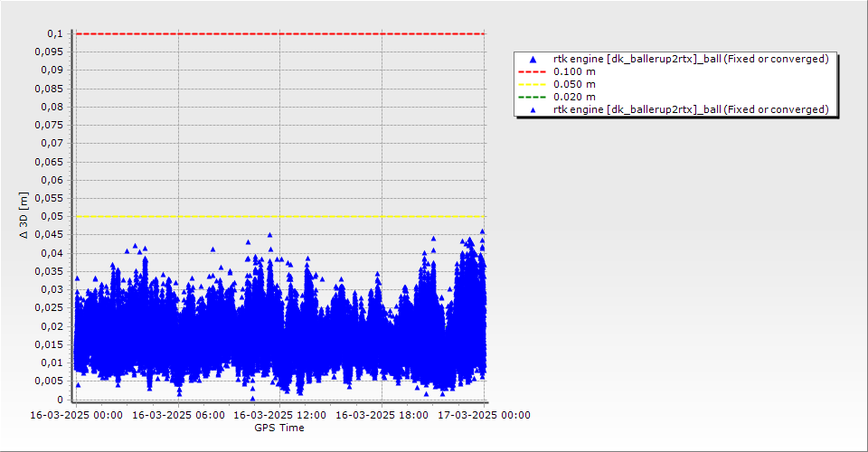Click the yellow dashed line swatch in legend
The width and height of the screenshot is (868, 452).
click(532, 85)
